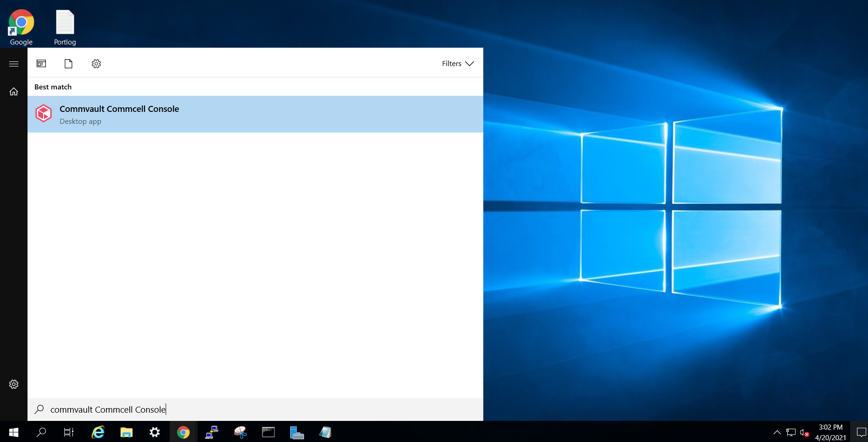Open the network computers taskbar app
The width and height of the screenshot is (868, 442).
pos(211,432)
